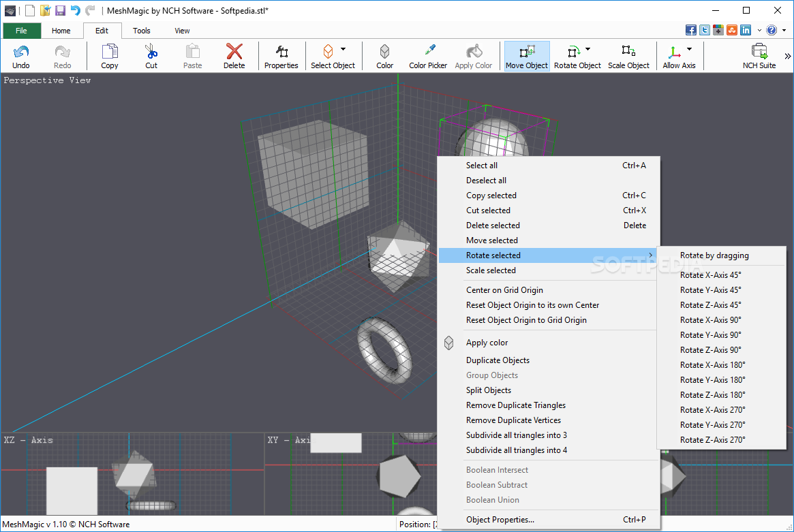Image resolution: width=794 pixels, height=532 pixels.
Task: Open the NCH Suite toolbox
Action: pyautogui.click(x=759, y=56)
